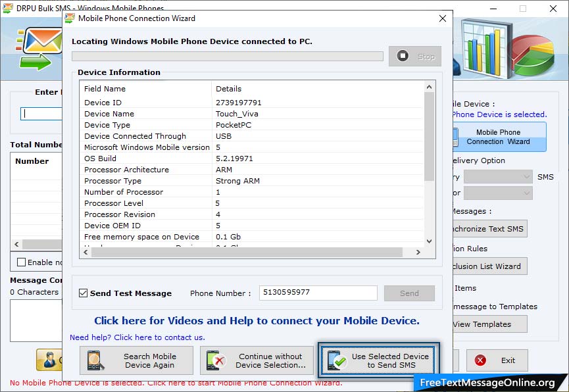The image size is (569, 392).
Task: Select the Free memory space 0.1 Gb value
Action: [x=228, y=237]
